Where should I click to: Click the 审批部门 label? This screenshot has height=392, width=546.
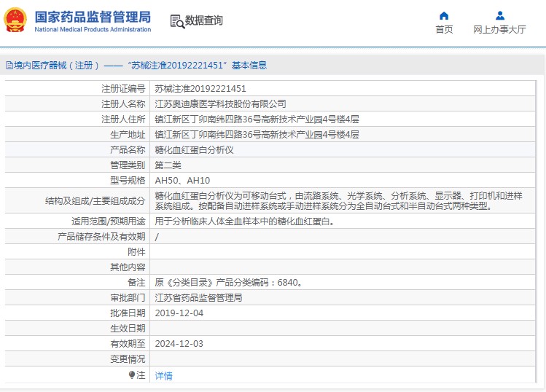[128, 298]
